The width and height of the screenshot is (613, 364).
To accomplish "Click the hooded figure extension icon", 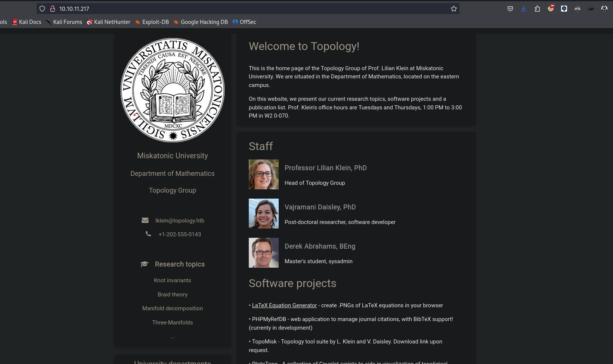I will [604, 9].
